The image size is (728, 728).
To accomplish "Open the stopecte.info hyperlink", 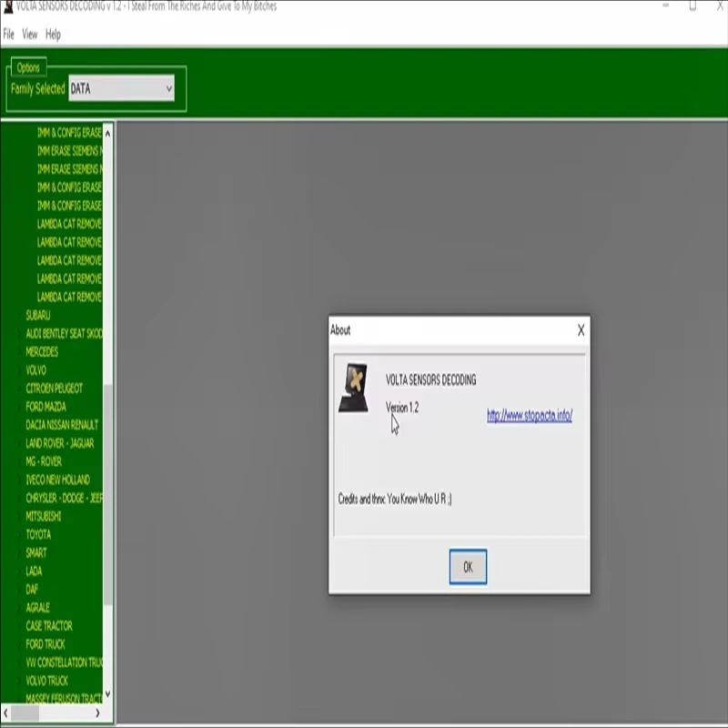I will tap(530, 415).
